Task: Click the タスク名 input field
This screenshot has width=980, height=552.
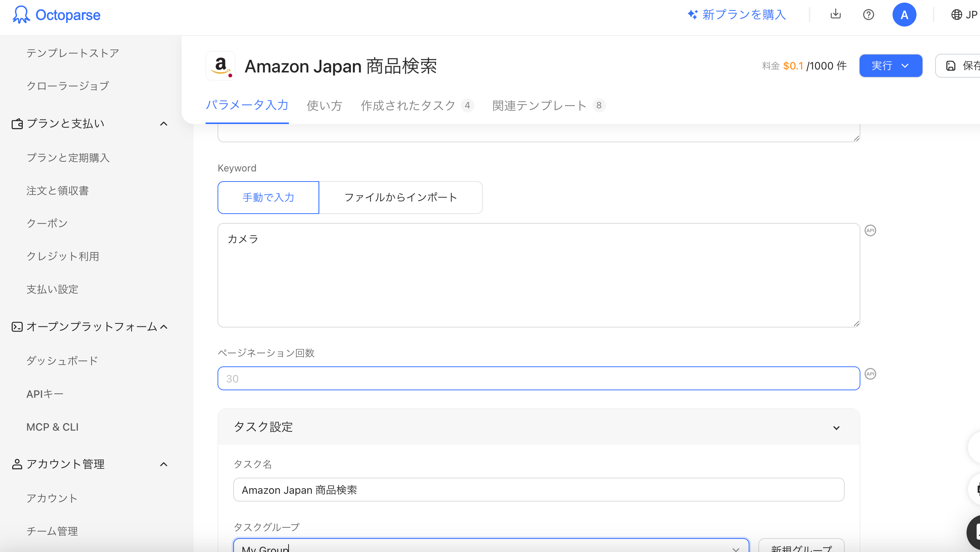Action: [538, 490]
